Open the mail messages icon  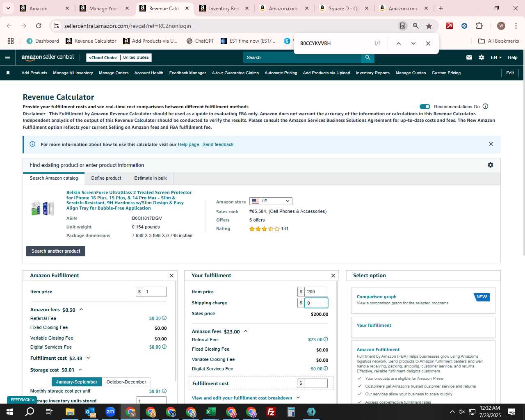coord(469,57)
